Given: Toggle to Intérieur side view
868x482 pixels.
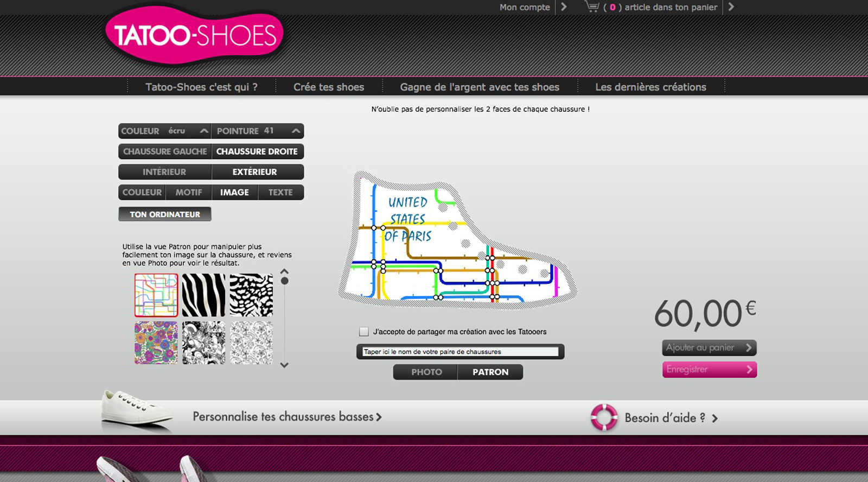Looking at the screenshot, I should 164,172.
